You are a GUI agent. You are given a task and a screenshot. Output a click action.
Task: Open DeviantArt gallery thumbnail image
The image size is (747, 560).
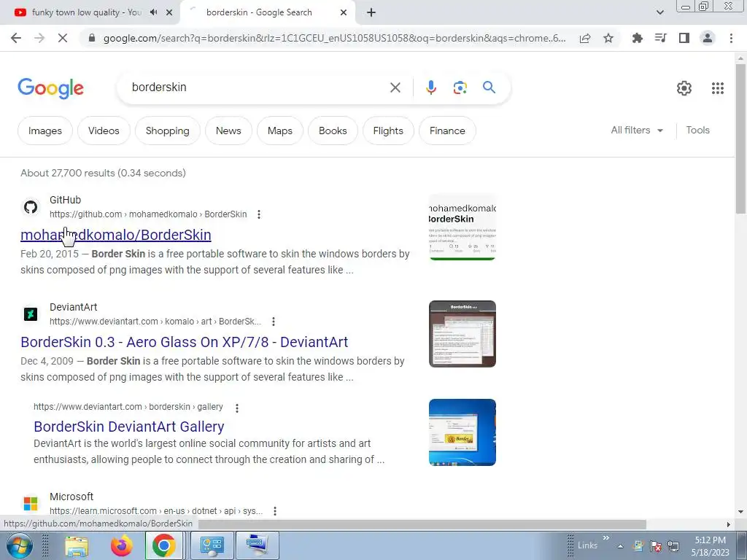462,432
